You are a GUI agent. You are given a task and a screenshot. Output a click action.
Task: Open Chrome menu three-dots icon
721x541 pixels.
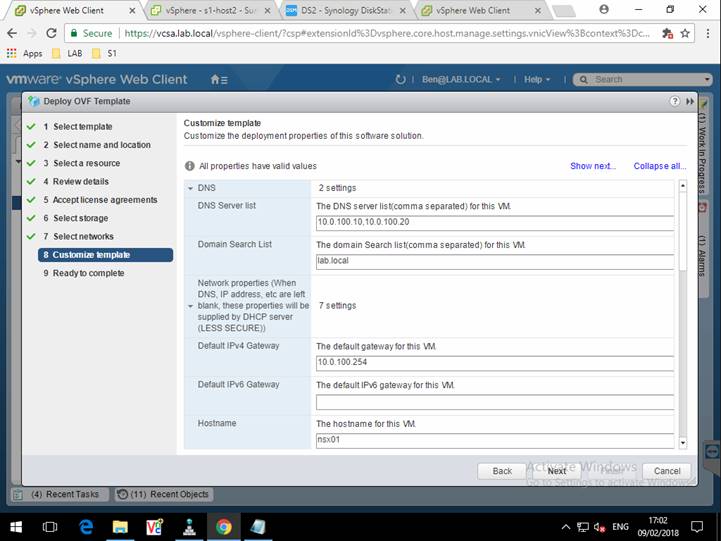pyautogui.click(x=708, y=33)
